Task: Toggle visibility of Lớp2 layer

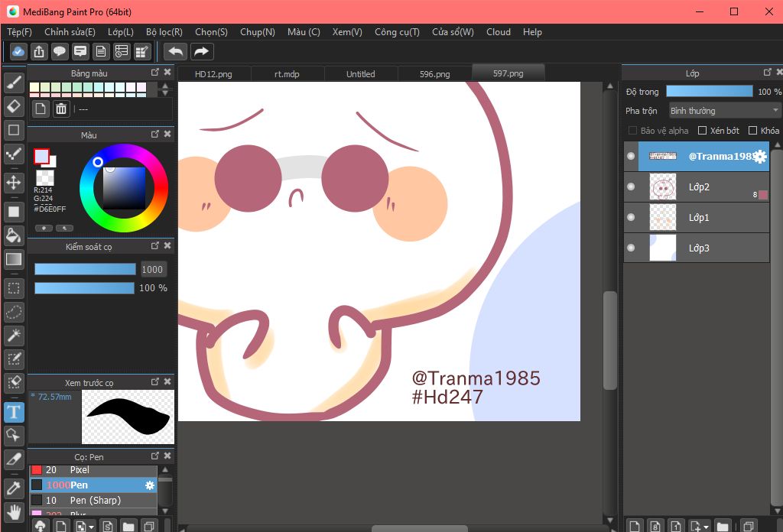Action: coord(631,187)
